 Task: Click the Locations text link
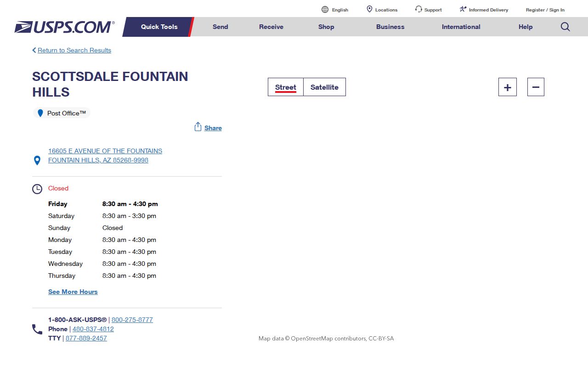click(386, 10)
